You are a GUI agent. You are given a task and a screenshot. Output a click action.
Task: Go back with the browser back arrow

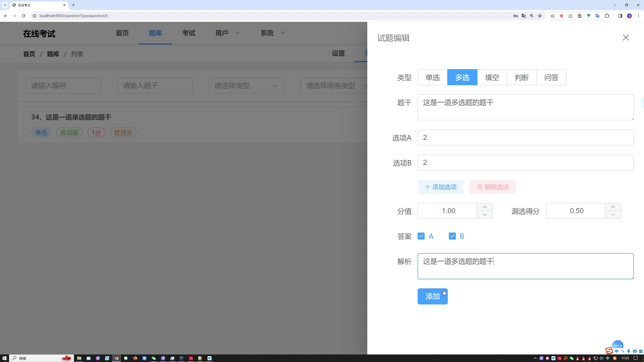(6, 16)
